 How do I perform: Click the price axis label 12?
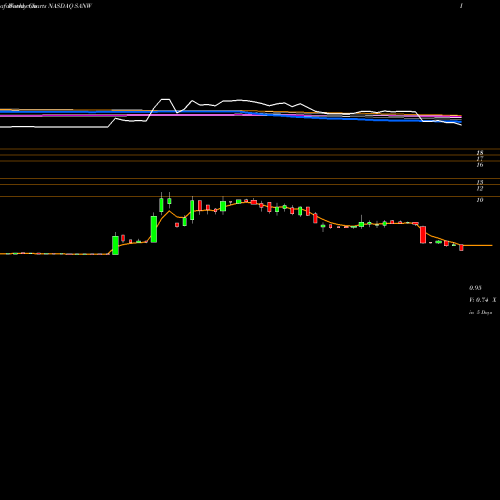click(480, 189)
